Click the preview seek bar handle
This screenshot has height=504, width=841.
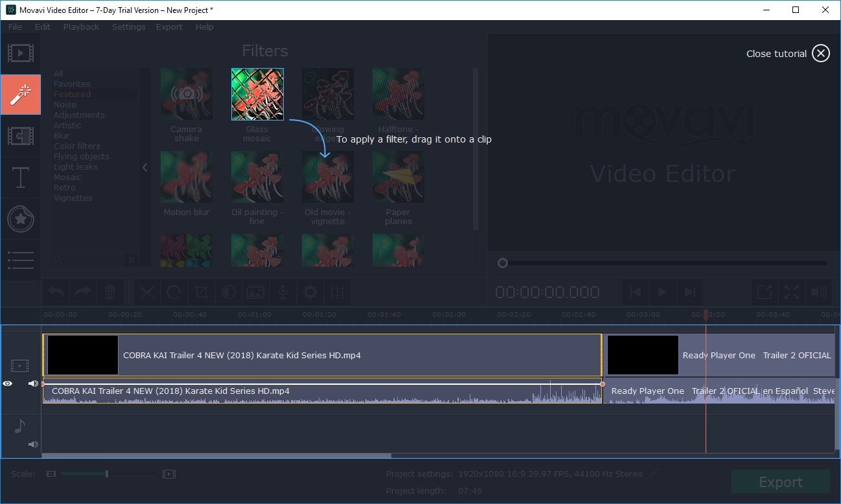502,263
